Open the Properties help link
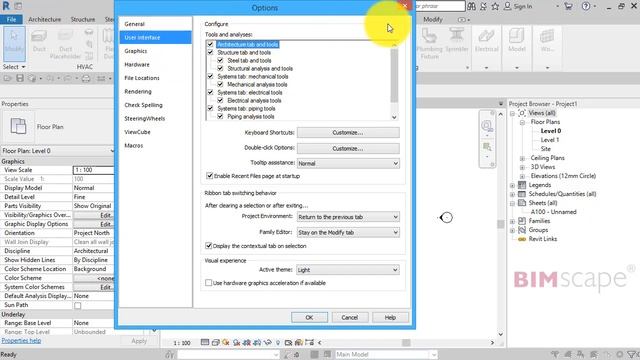 point(21,340)
